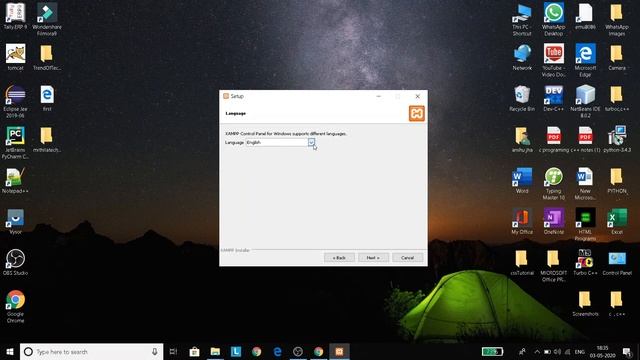The height and width of the screenshot is (360, 640).
Task: Open Task View on taskbar
Action: (173, 351)
